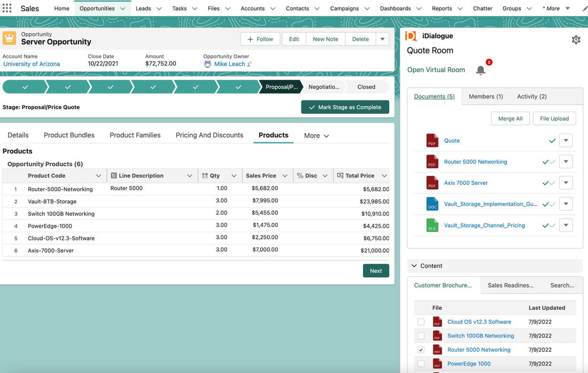Click the Router 5000 Networking PDF icon in Documents
This screenshot has width=588, height=373.
(432, 161)
